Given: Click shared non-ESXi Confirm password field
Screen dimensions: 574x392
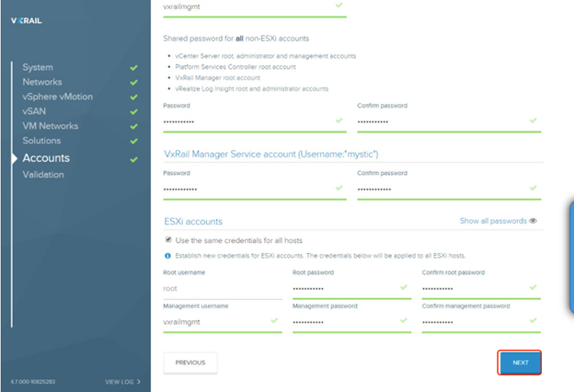Looking at the screenshot, I should tap(449, 122).
